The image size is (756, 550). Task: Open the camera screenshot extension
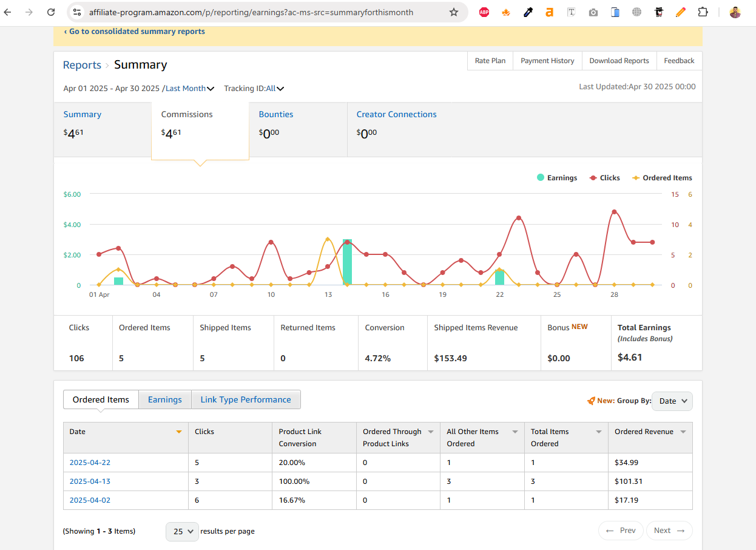pos(593,12)
